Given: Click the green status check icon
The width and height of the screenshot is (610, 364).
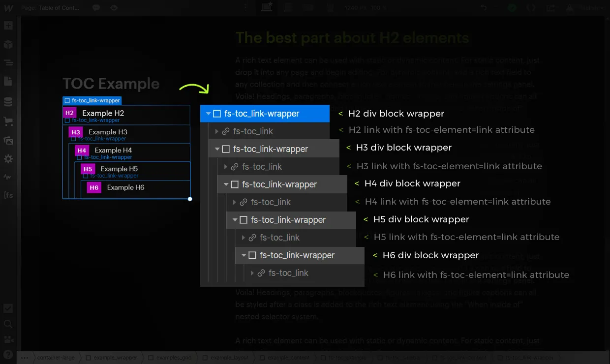Looking at the screenshot, I should tap(512, 8).
